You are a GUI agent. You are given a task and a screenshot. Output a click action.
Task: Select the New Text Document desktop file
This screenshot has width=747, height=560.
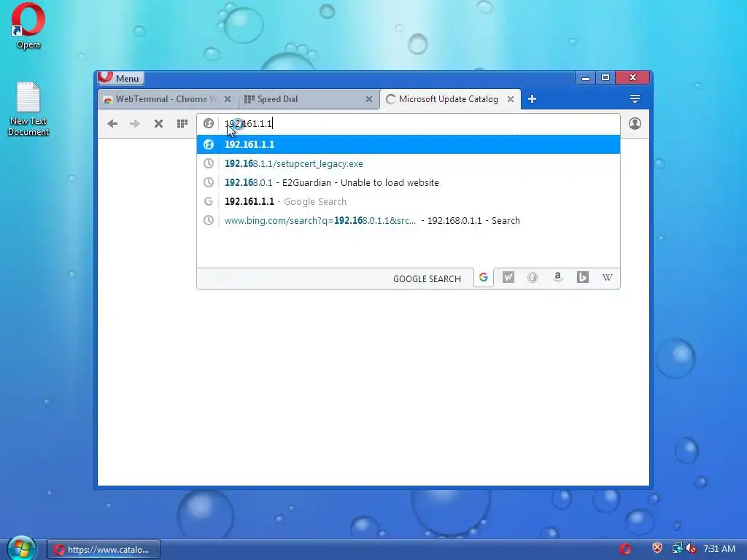(x=28, y=109)
